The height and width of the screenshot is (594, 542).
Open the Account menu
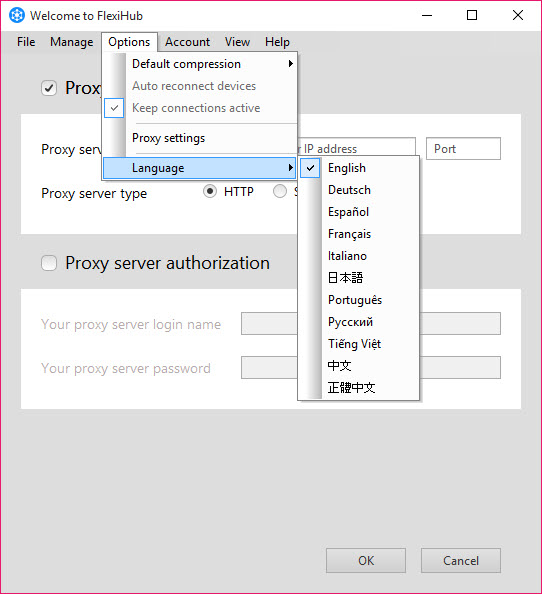(x=187, y=42)
